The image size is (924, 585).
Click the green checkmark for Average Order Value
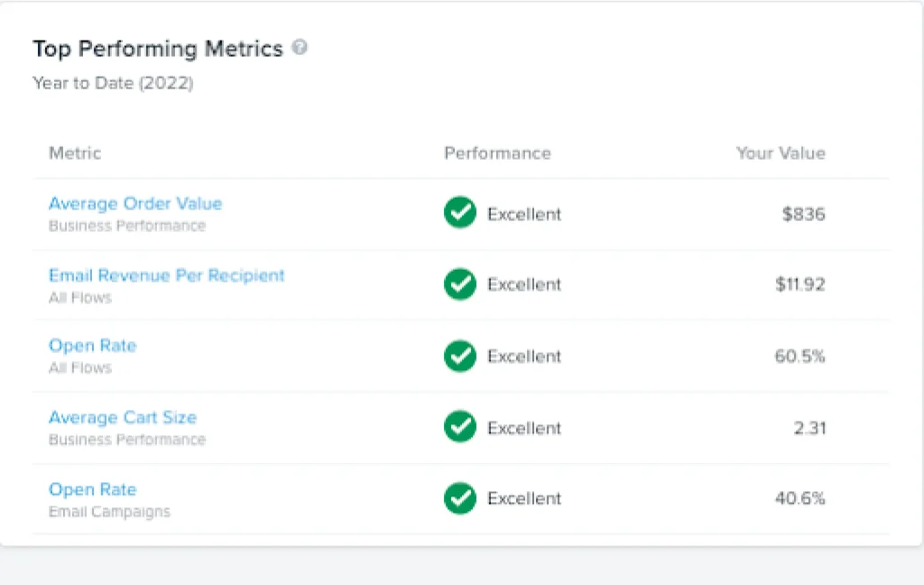click(x=460, y=214)
